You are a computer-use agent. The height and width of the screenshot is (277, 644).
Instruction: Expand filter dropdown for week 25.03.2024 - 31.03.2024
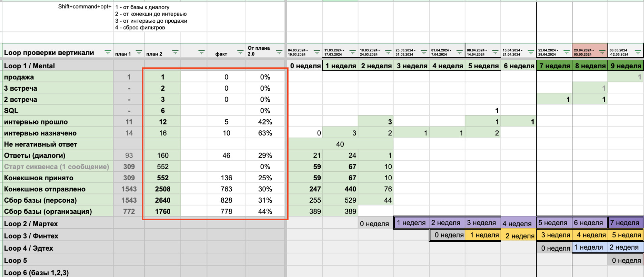424,52
